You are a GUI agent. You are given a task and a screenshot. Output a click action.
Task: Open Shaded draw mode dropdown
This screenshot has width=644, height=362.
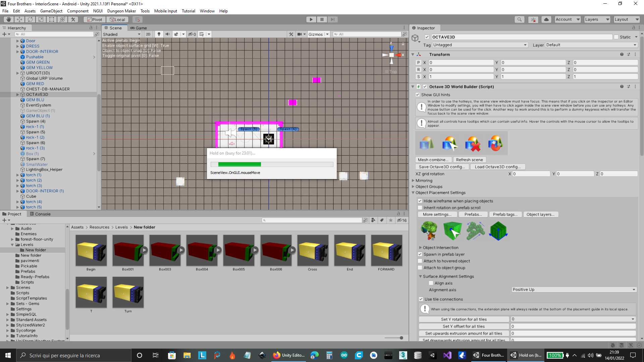click(x=122, y=34)
